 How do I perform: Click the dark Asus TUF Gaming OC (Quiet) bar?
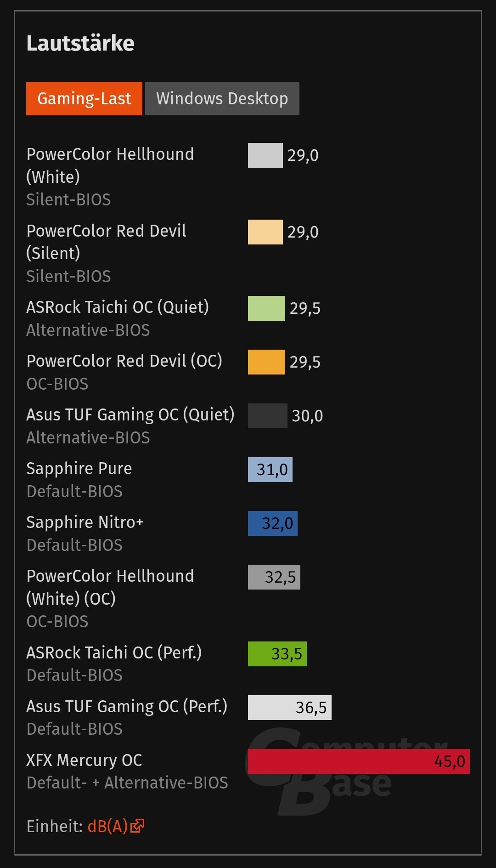pos(268,416)
